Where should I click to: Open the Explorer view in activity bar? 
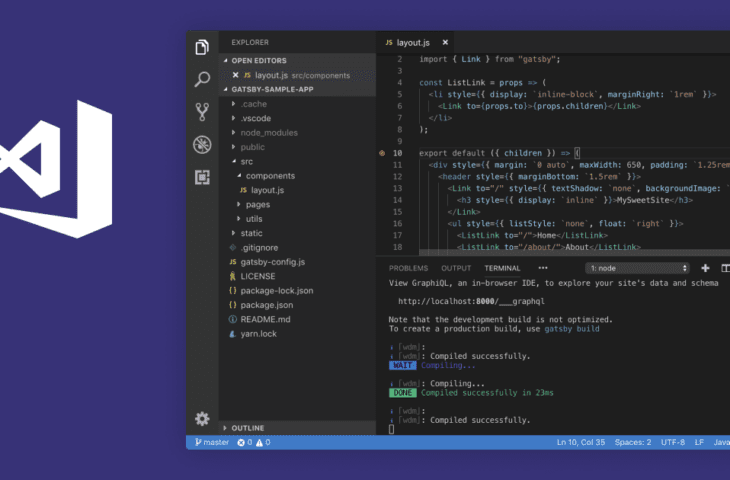tap(202, 47)
